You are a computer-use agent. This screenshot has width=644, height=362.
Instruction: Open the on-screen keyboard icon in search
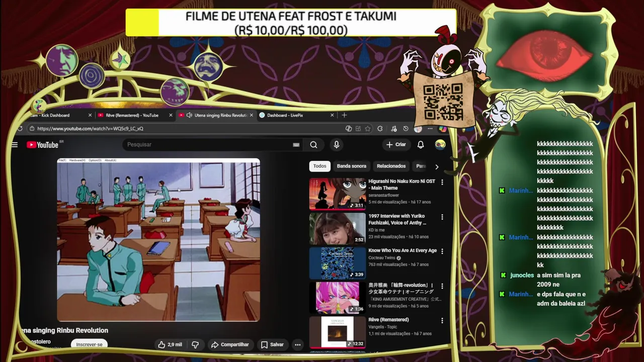pyautogui.click(x=296, y=145)
